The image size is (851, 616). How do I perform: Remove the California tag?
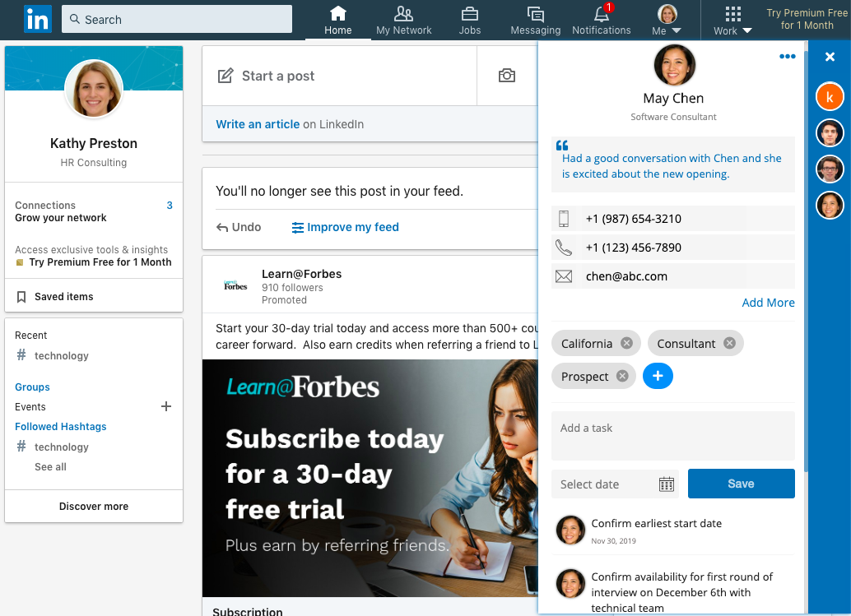pos(628,343)
